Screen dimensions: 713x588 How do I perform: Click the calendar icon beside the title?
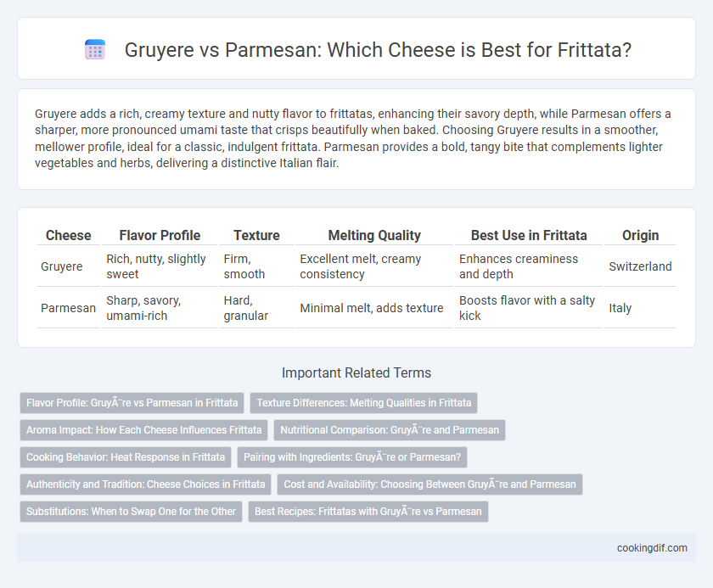(x=95, y=49)
